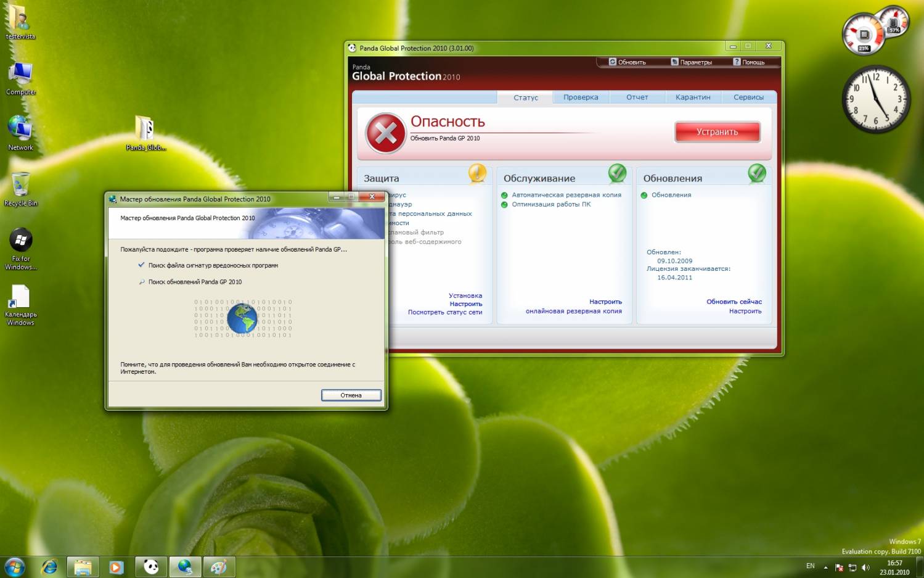
Task: Switch to the Проверка tab
Action: (581, 97)
